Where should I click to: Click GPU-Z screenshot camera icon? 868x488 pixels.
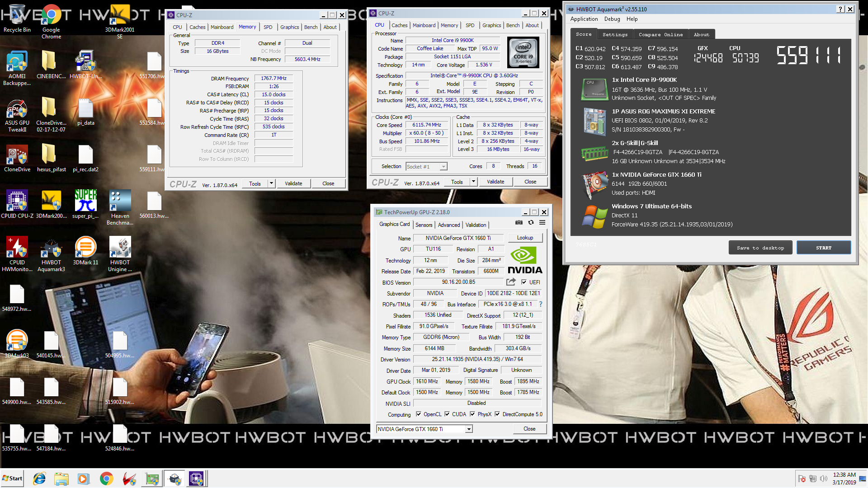(x=519, y=222)
